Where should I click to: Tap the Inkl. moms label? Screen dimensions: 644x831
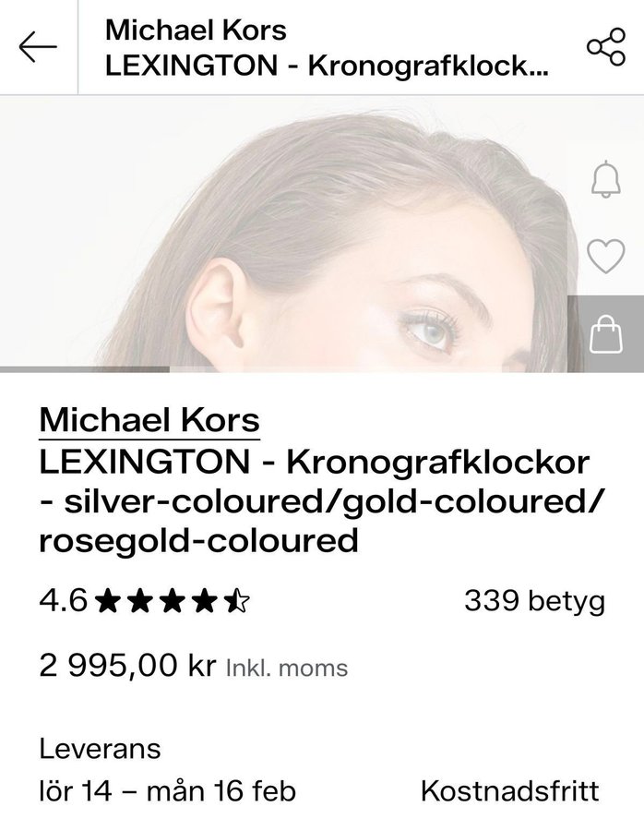(286, 668)
